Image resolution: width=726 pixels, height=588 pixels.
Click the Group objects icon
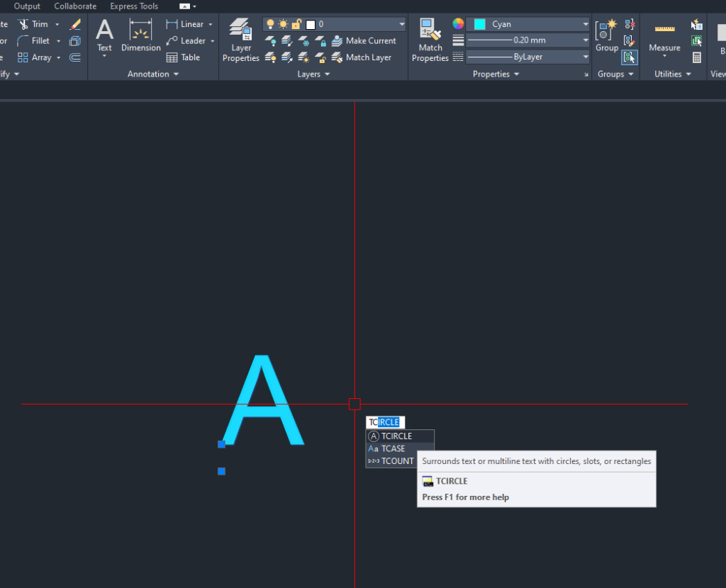click(606, 35)
